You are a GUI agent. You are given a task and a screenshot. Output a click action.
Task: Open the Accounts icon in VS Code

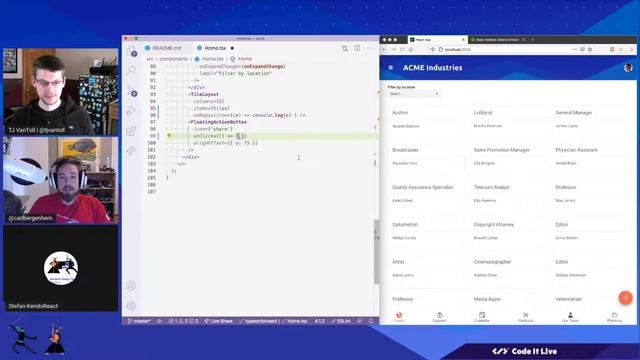click(131, 286)
